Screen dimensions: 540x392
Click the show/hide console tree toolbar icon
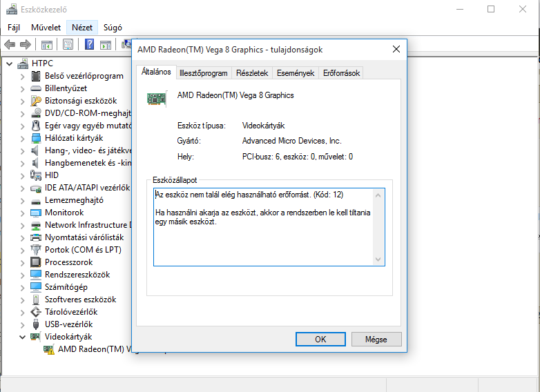(46, 44)
